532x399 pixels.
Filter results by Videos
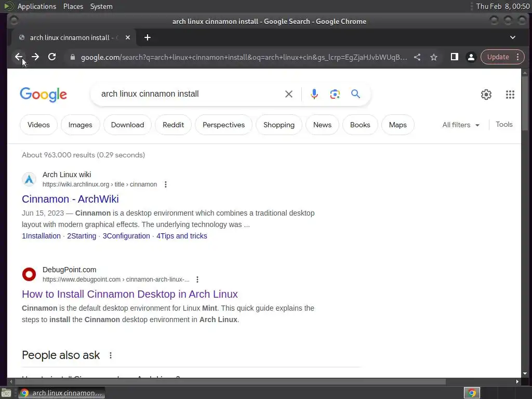[38, 125]
